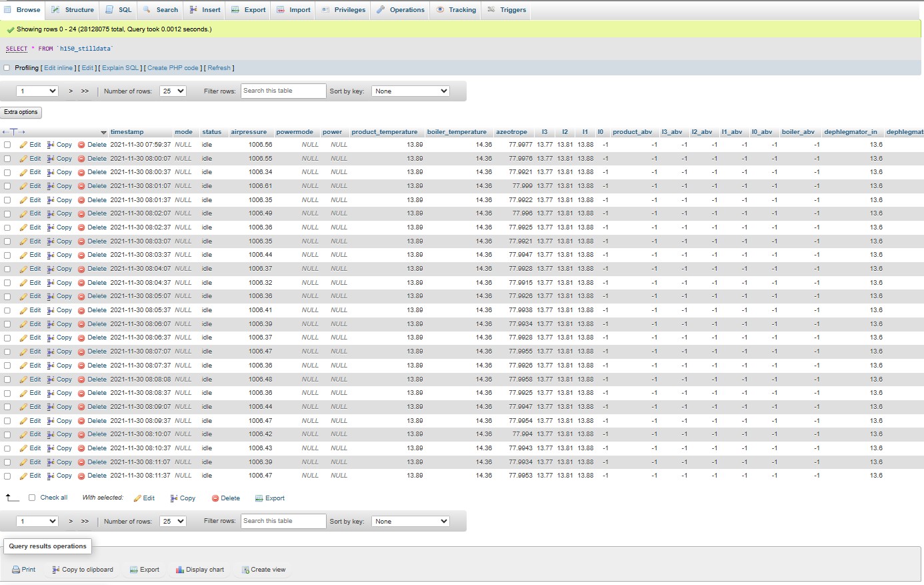Click Copy icon in row 2021-11-30 08:01:37
This screenshot has width=924, height=585.
pyautogui.click(x=51, y=200)
